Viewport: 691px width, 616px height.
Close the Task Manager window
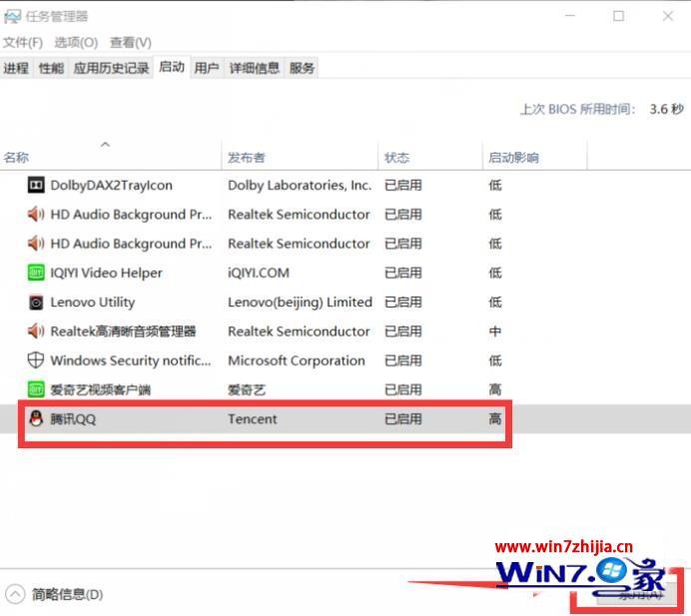(x=668, y=16)
